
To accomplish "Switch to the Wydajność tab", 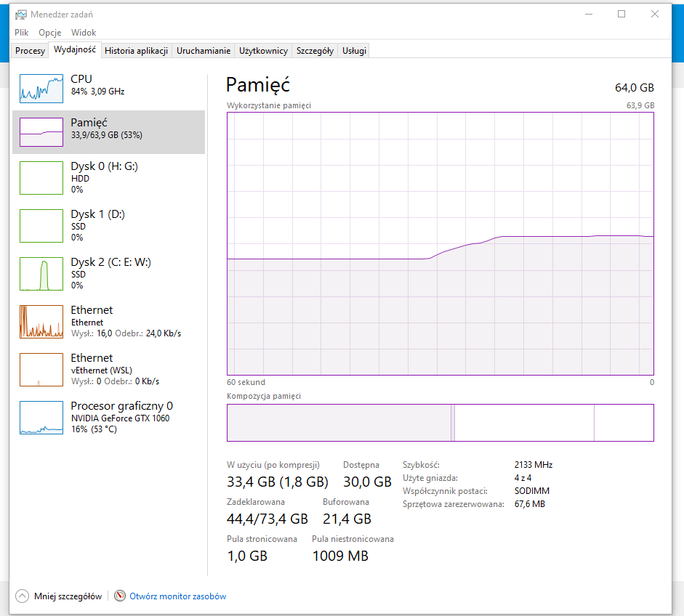I will 75,49.
